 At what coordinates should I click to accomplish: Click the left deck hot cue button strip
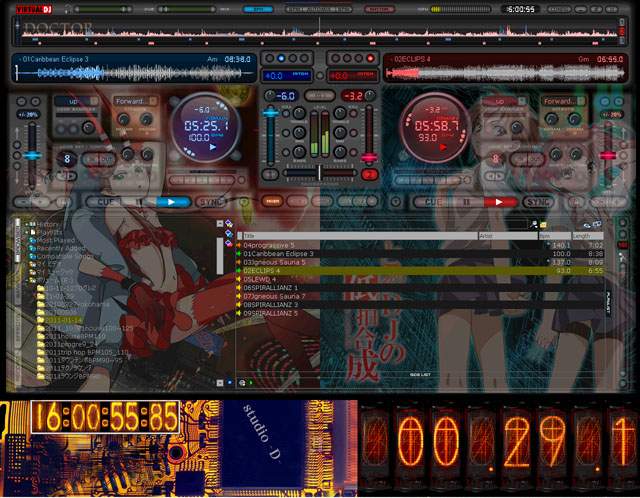tap(201, 180)
